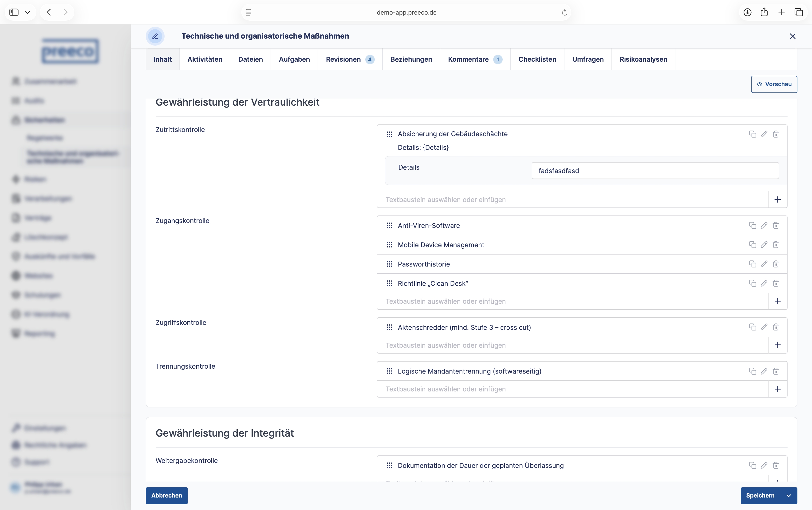Reload the page in browser address bar

tap(564, 12)
